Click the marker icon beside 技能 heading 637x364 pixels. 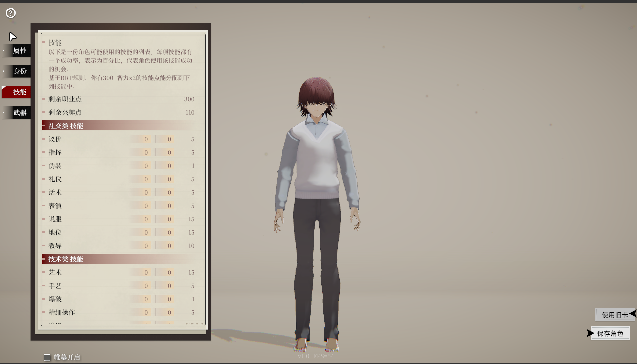point(44,42)
